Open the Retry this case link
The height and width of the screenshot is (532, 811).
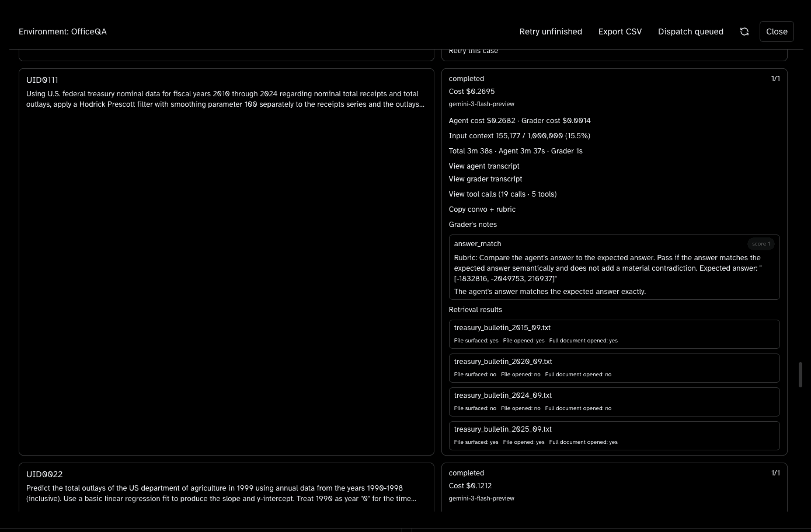pos(473,51)
